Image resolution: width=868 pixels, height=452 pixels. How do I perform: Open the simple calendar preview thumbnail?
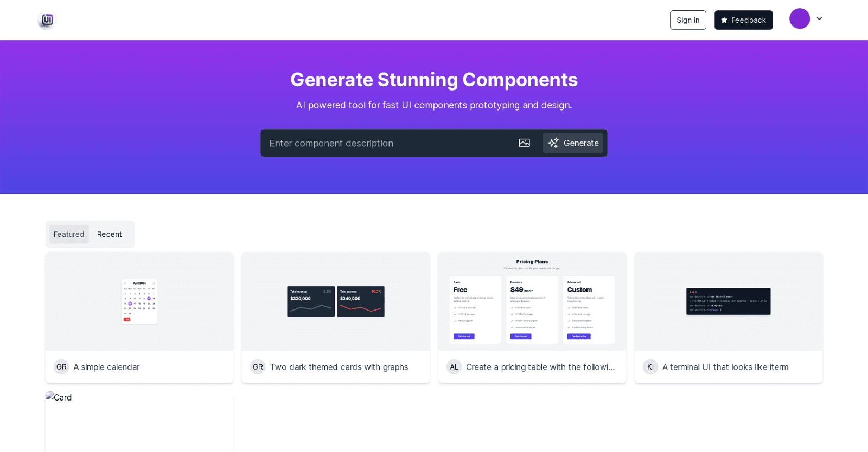(139, 301)
